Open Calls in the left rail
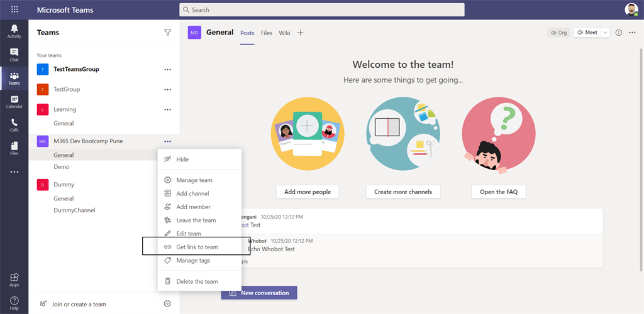Viewport: 644px width, 314px height. (x=14, y=124)
